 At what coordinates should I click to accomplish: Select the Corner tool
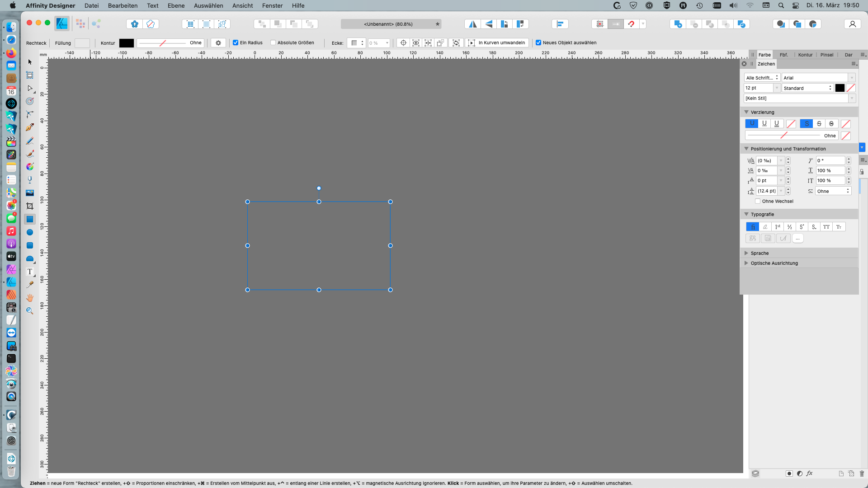tap(30, 114)
